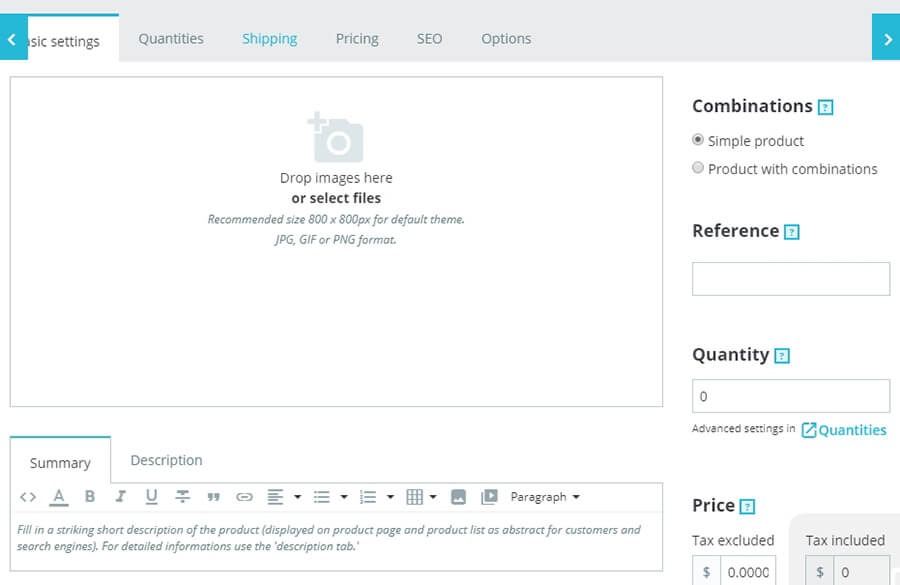Open the Description tab in the editor
The image size is (900, 585).
click(x=166, y=460)
